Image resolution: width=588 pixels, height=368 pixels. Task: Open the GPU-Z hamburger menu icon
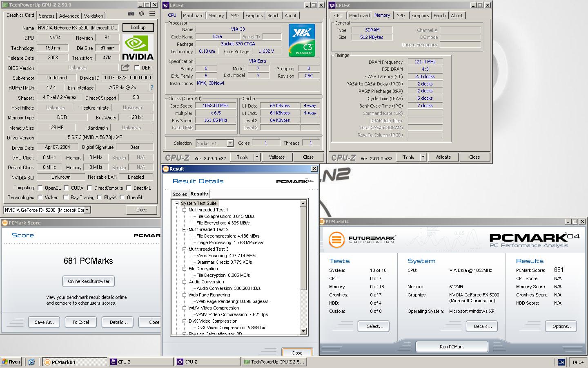[x=152, y=14]
